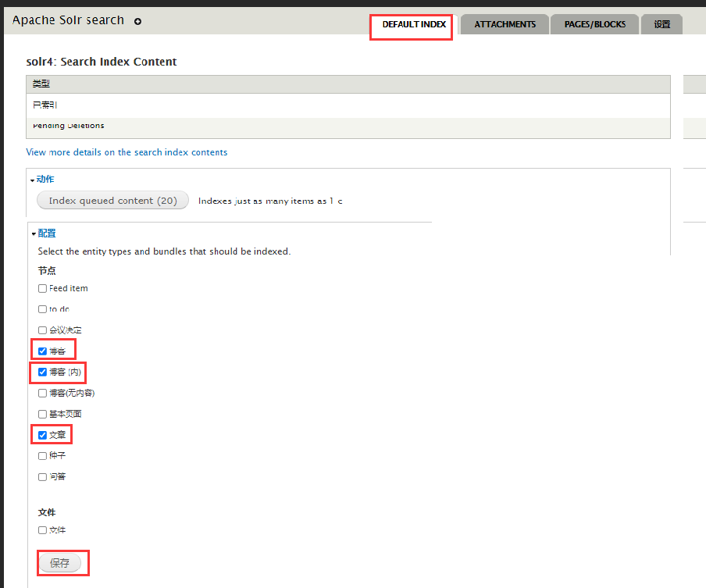Screen dimensions: 706x588
Task: Enable the Feed item checkbox
Action: 42,289
